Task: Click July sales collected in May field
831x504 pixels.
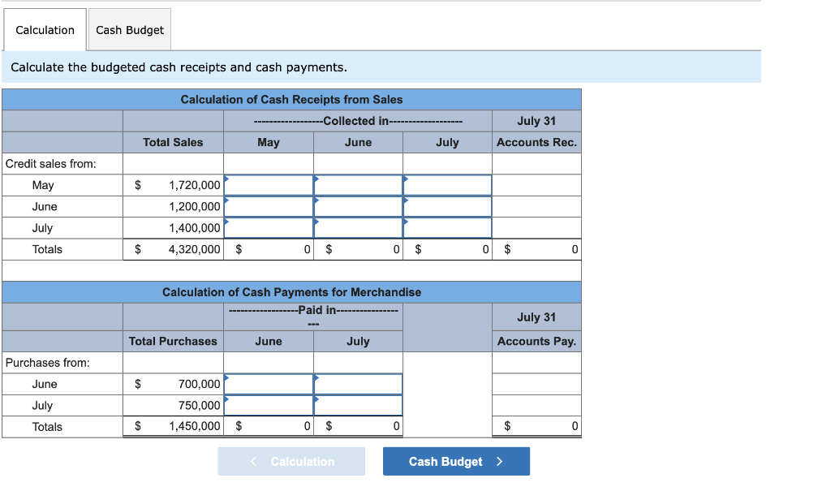Action: tap(269, 228)
